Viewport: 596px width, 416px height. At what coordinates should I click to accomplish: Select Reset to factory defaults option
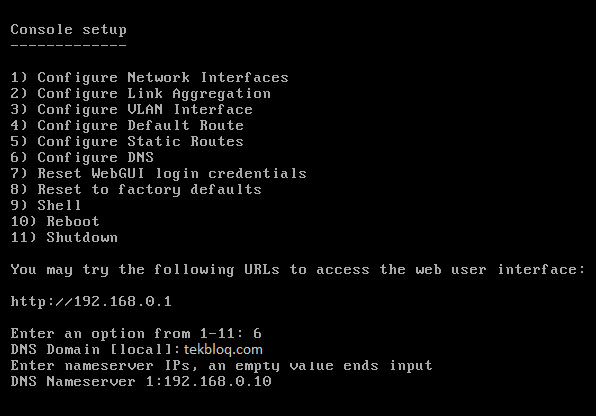click(136, 190)
